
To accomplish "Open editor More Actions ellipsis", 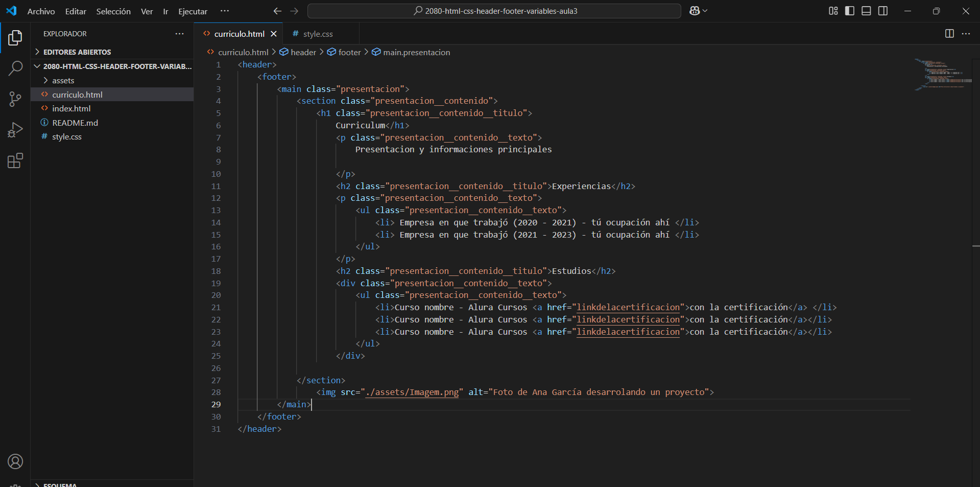I will coord(966,33).
